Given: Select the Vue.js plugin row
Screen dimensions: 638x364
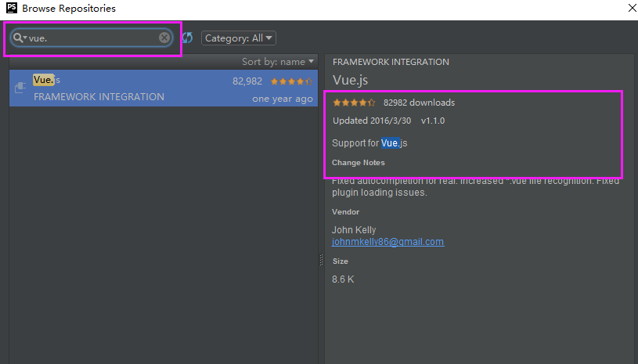Looking at the screenshot, I should 163,88.
